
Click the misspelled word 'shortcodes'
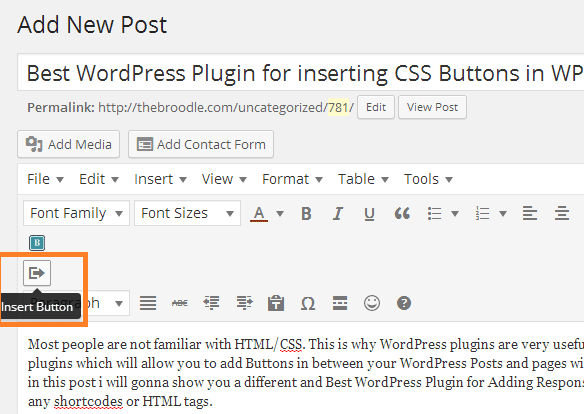pos(88,401)
